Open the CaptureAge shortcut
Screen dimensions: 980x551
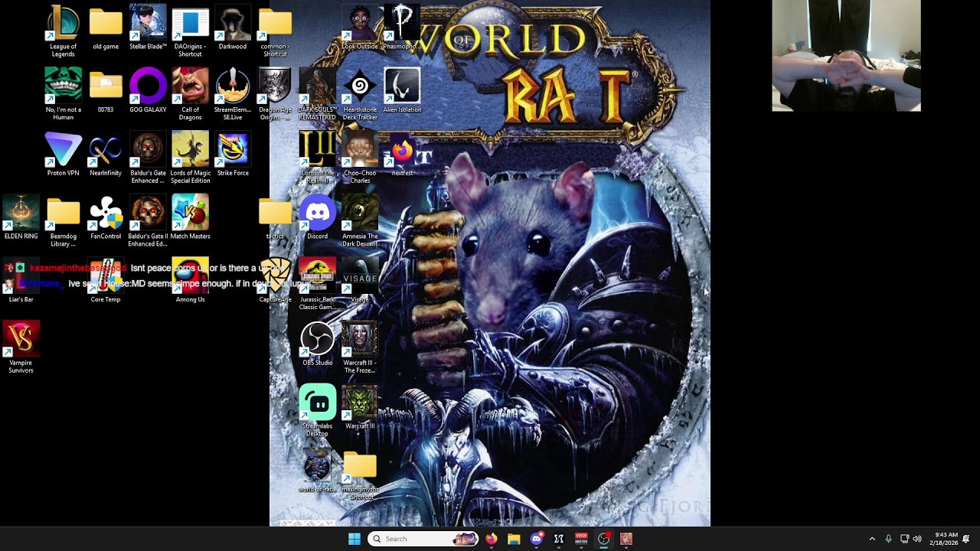pos(275,280)
